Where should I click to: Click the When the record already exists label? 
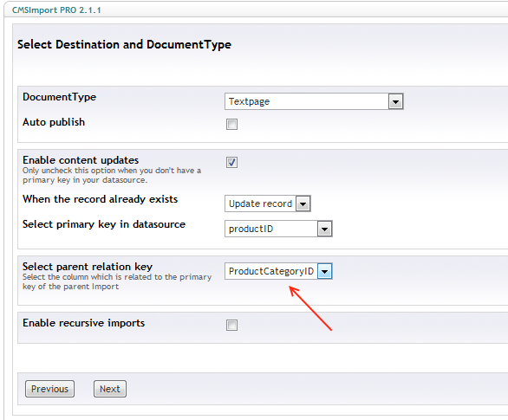tap(100, 199)
